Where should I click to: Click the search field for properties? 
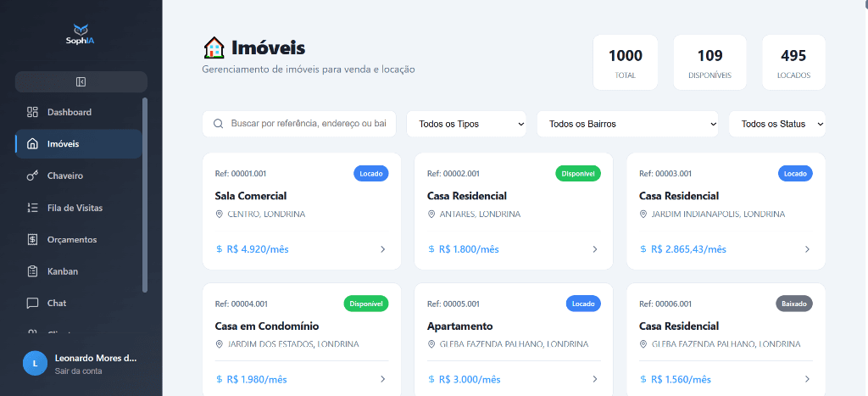click(x=309, y=124)
